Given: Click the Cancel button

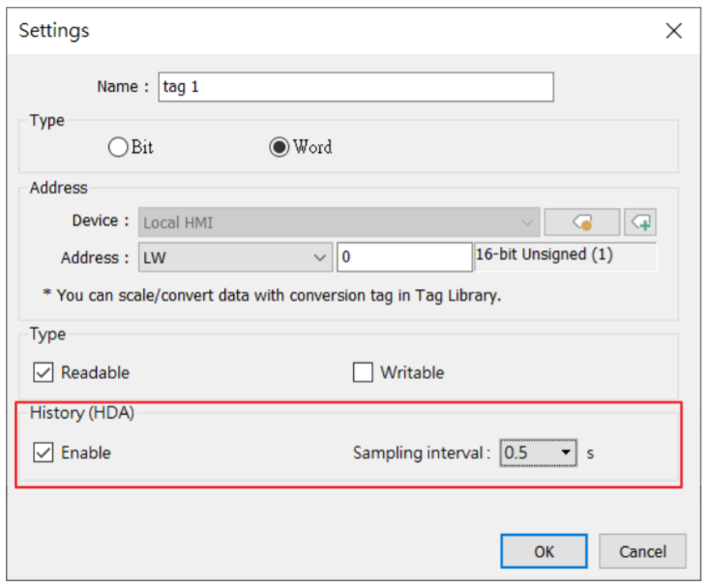Looking at the screenshot, I should pyautogui.click(x=642, y=551).
